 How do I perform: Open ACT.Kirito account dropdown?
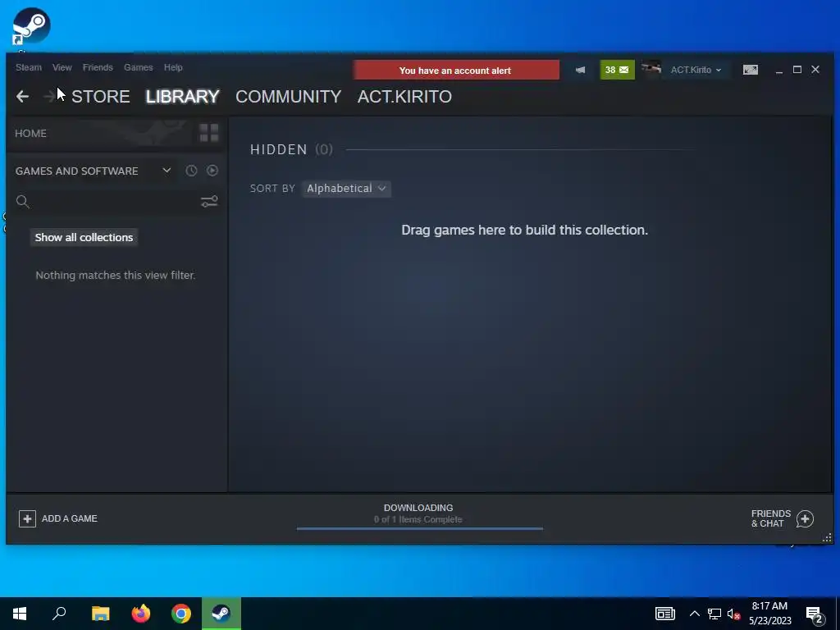point(696,71)
